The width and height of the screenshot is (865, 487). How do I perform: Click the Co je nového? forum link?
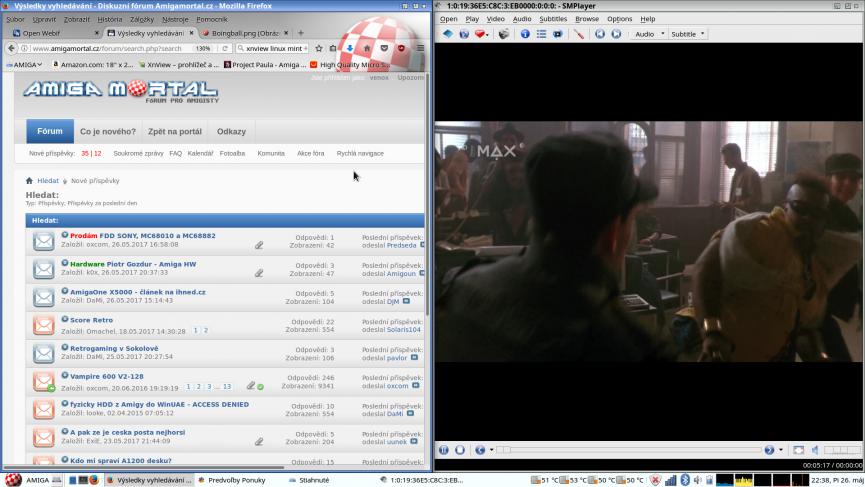click(108, 132)
